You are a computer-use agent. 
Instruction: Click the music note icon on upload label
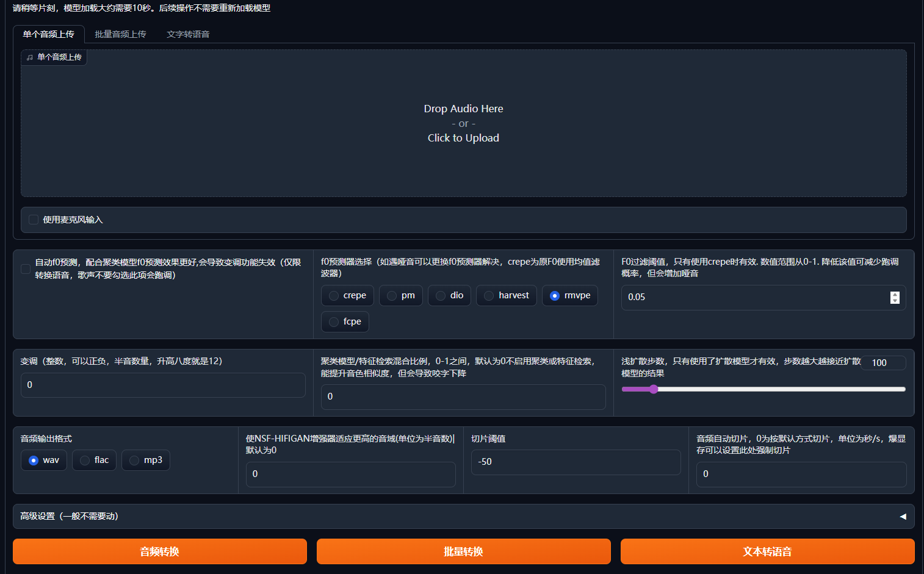30,57
